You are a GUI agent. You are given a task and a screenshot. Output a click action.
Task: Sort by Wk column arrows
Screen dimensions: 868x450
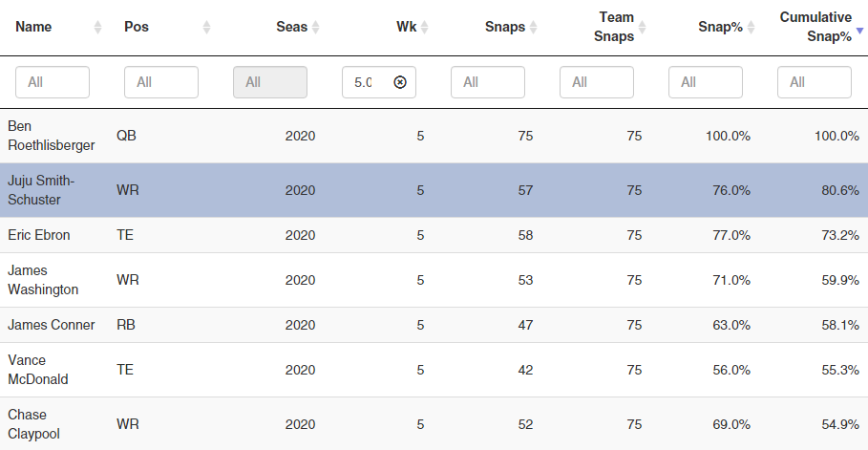425,27
